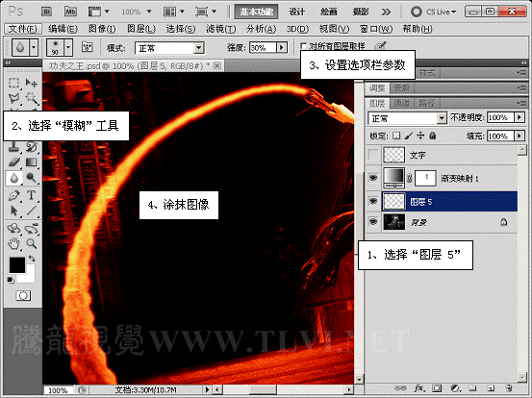Toggle lock position
This screenshot has width=532, height=398.
click(x=420, y=136)
